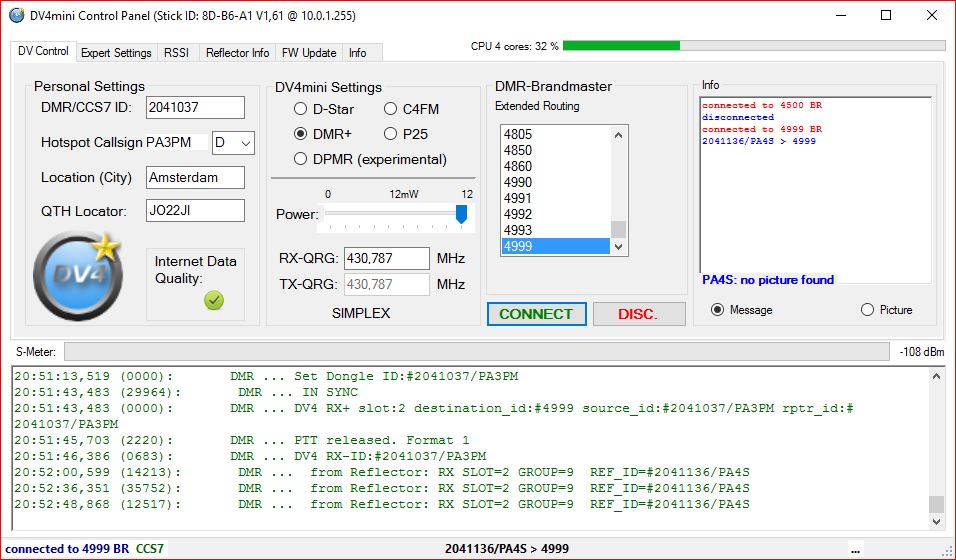
Task: Select the DPMR (experimental) radio button
Action: tap(300, 159)
